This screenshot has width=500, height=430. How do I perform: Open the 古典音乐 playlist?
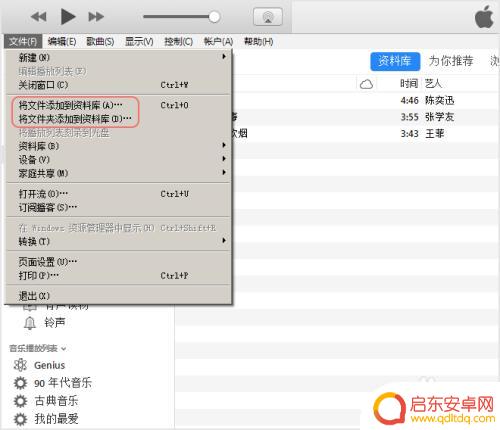coord(56,401)
